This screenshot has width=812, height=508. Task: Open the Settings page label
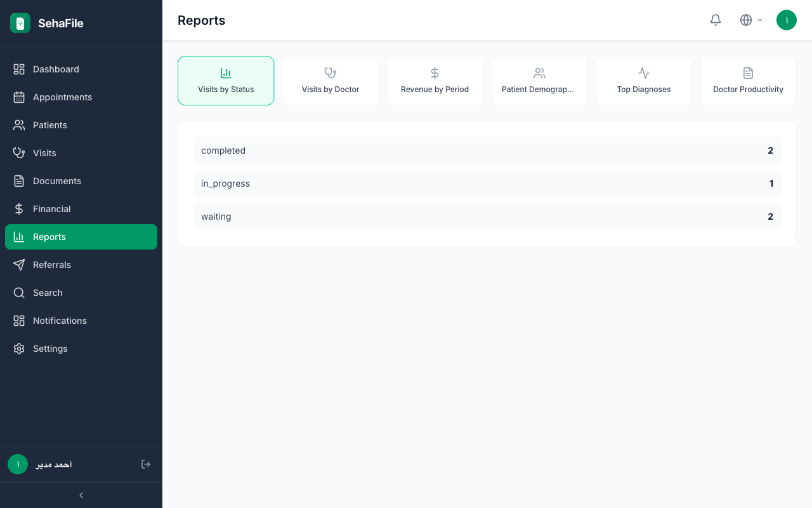[50, 349]
